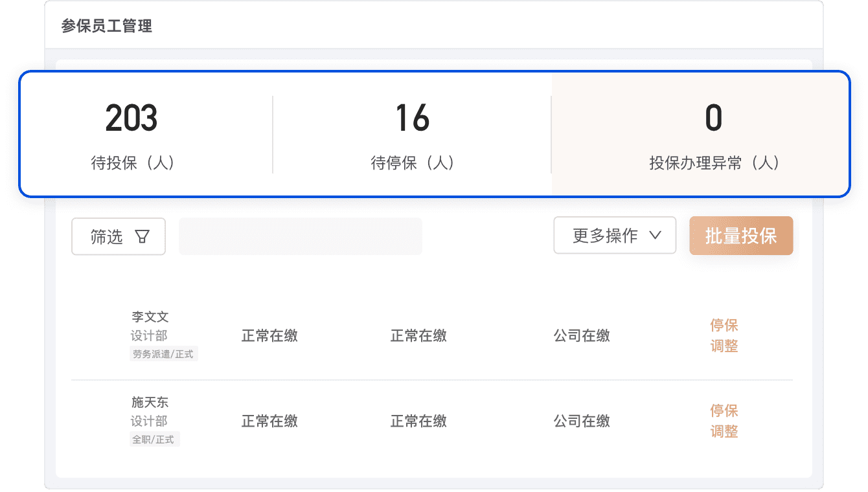Click the 劳务派遣/正式 tag

tap(163, 354)
